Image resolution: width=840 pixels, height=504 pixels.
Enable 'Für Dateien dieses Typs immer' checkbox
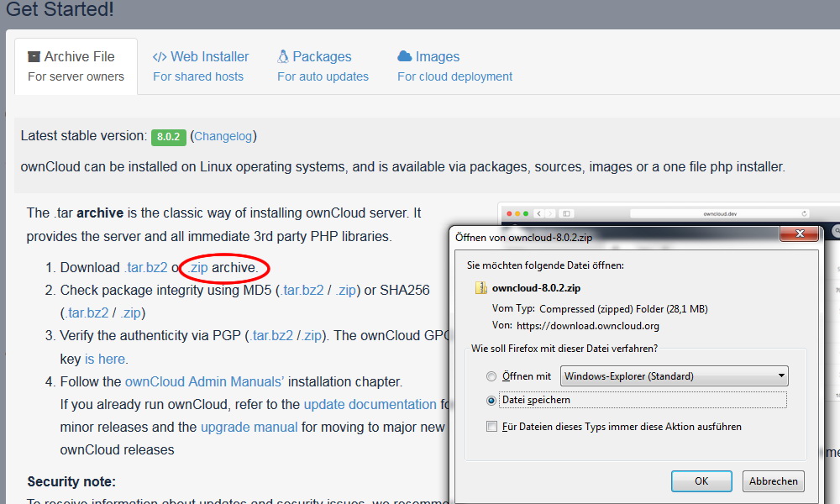tap(491, 427)
